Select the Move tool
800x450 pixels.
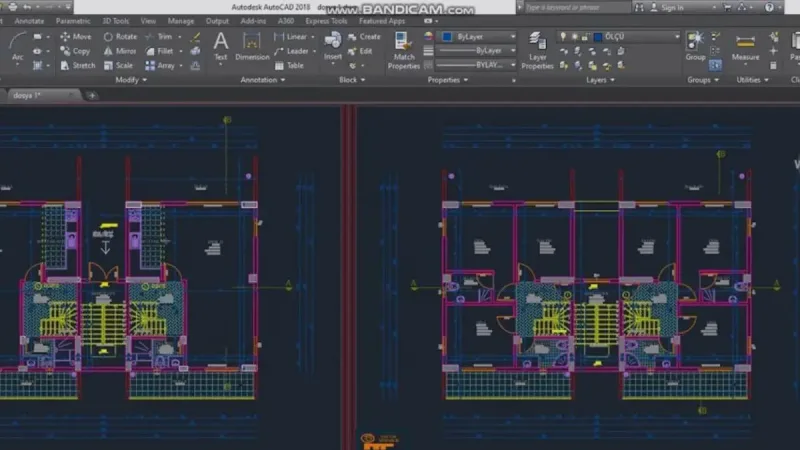[76, 37]
